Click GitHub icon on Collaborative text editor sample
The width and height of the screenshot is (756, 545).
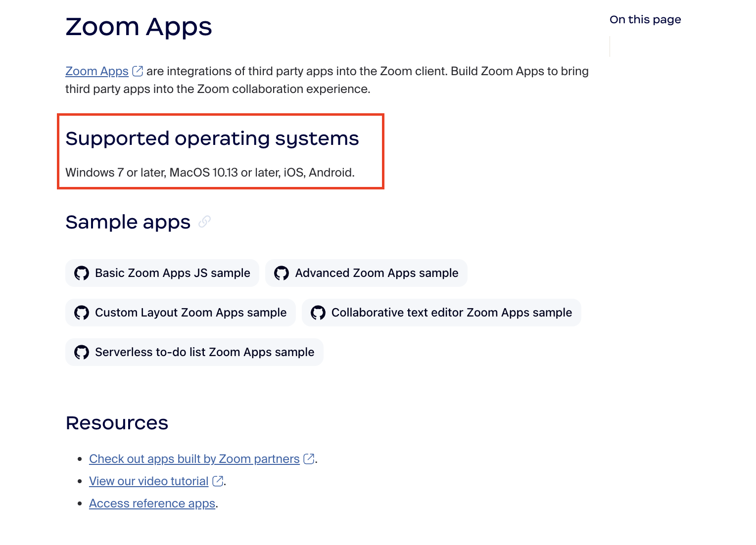click(x=318, y=313)
